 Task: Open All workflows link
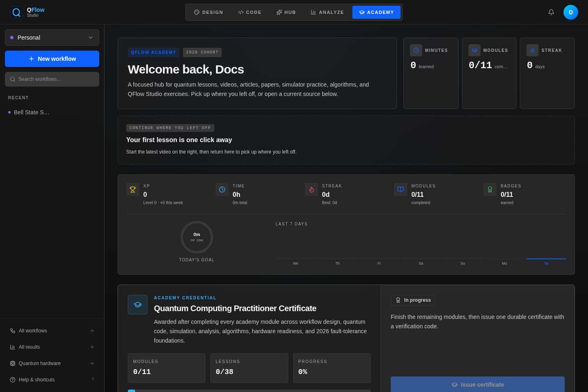tap(52, 331)
